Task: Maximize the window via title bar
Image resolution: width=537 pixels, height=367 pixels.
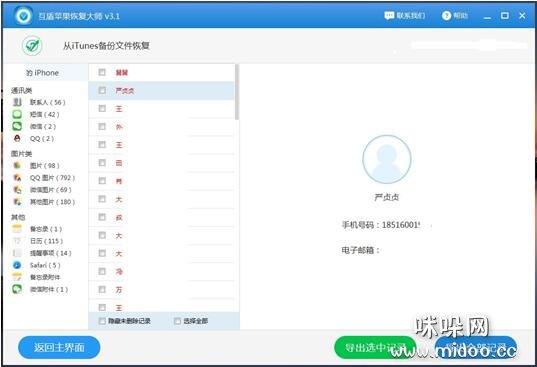Action: pyautogui.click(x=504, y=15)
